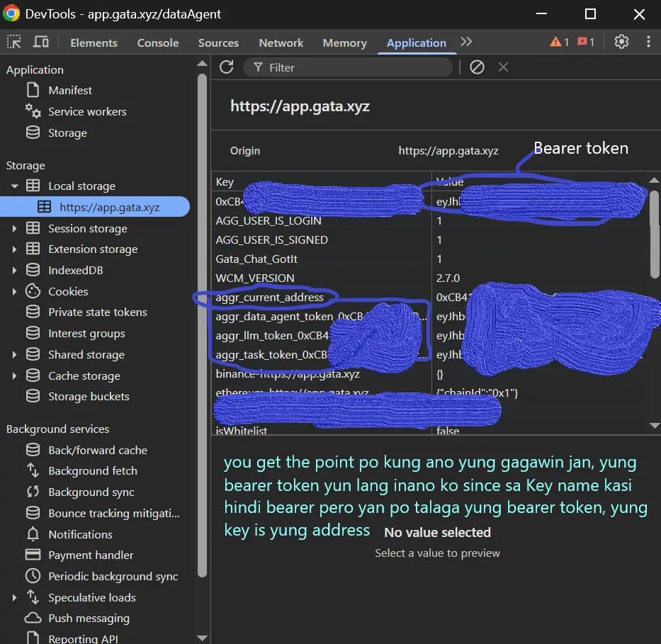
Task: Toggle the device toolbar icon
Action: tap(41, 42)
